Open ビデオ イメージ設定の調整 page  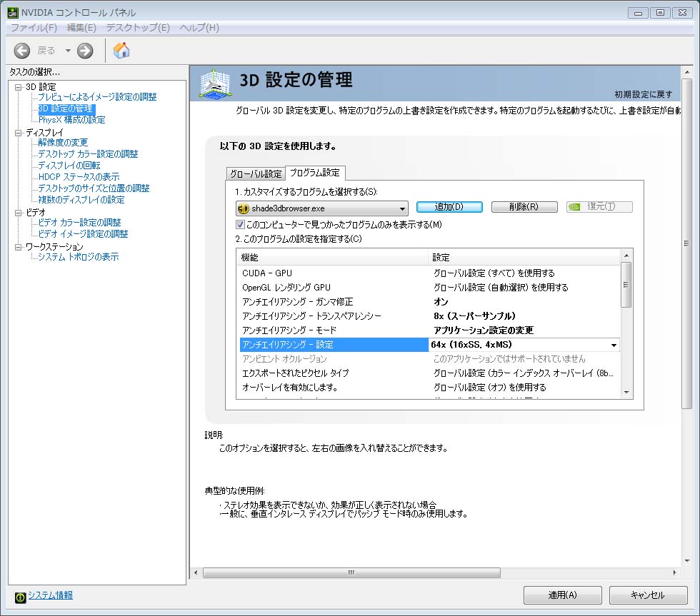(x=83, y=233)
